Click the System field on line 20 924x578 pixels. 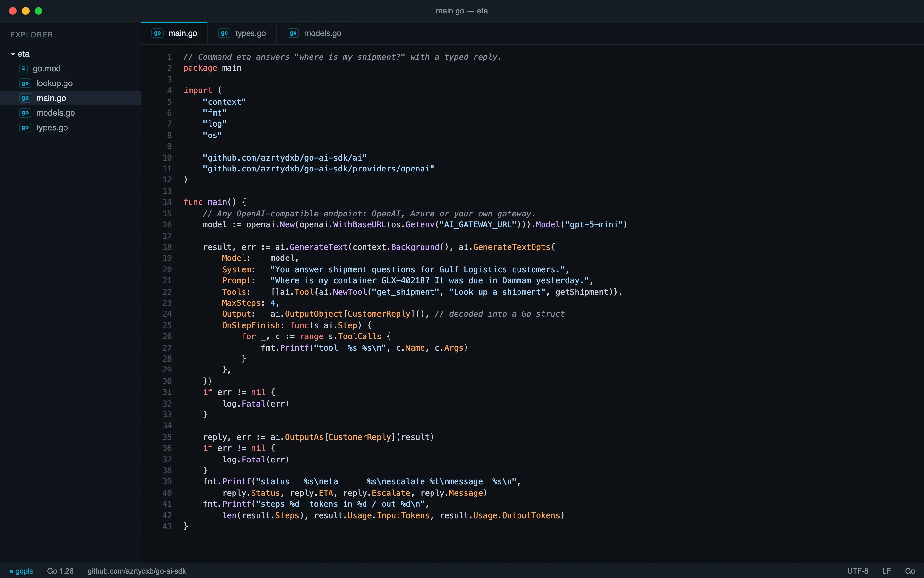click(236, 270)
